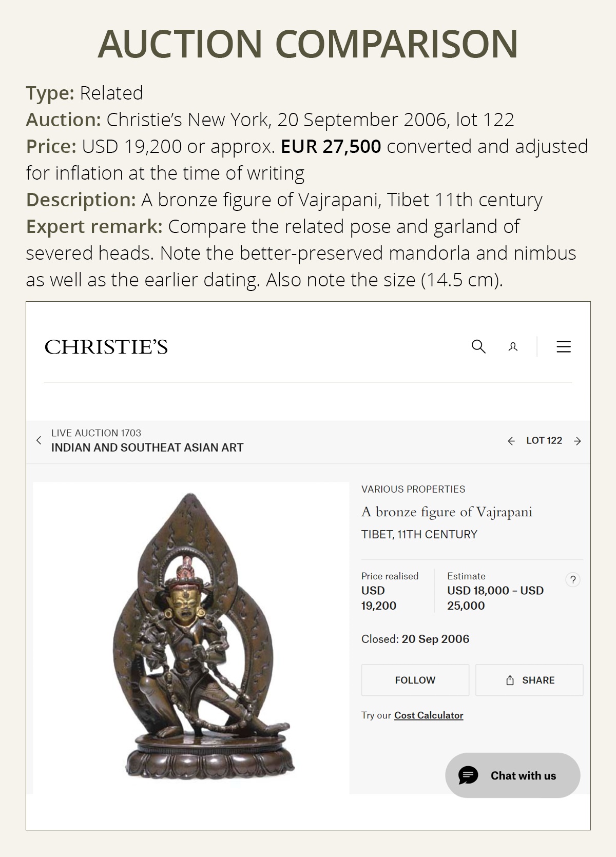Open the account profile icon
This screenshot has width=616, height=857.
513,347
